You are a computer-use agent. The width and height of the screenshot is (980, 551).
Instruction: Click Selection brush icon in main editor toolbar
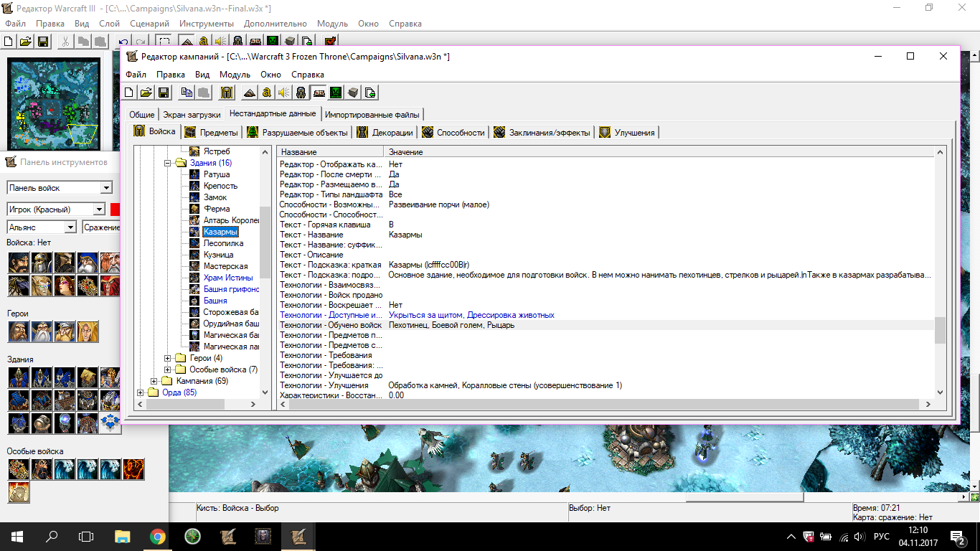164,42
